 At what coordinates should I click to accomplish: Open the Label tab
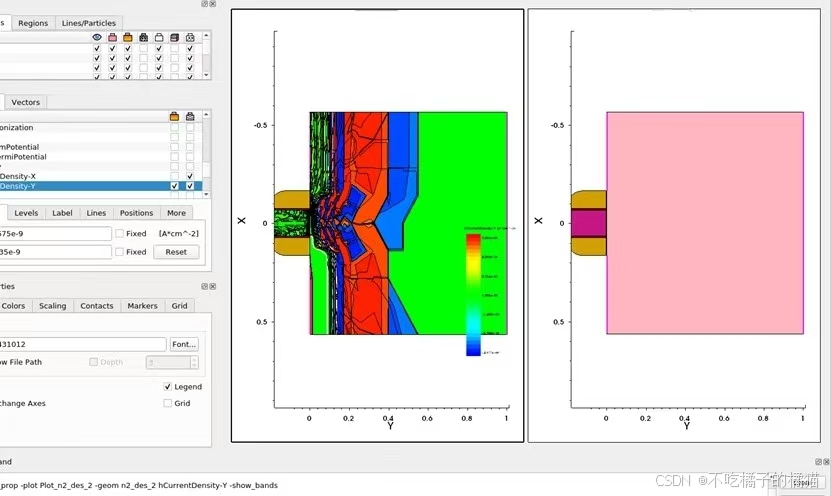(x=62, y=213)
